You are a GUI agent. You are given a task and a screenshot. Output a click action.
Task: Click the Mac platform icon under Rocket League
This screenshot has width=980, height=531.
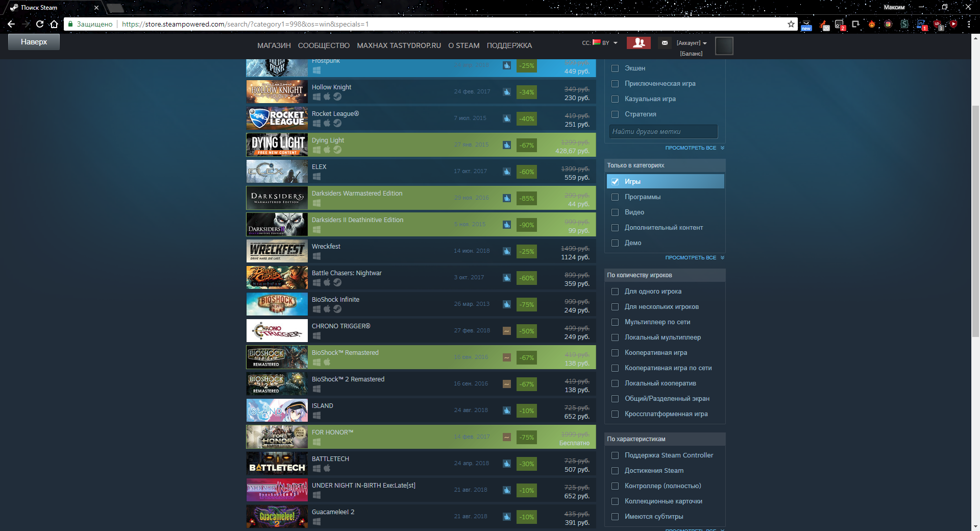(327, 123)
